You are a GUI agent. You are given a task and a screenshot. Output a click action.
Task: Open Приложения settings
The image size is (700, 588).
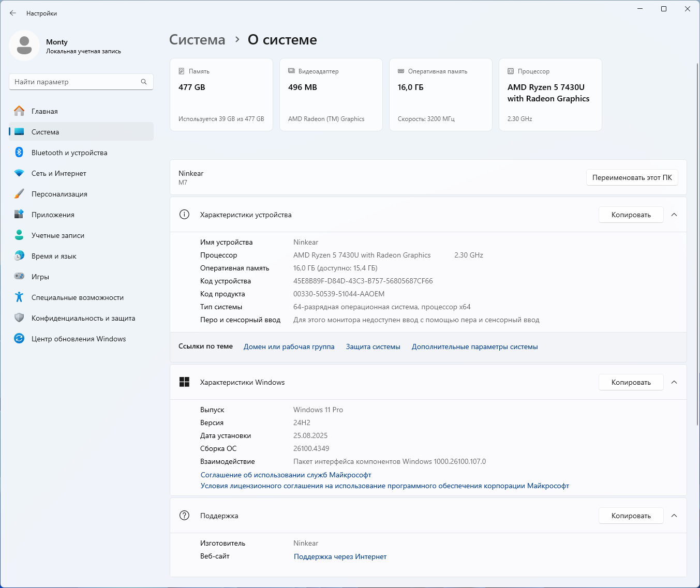point(81,215)
